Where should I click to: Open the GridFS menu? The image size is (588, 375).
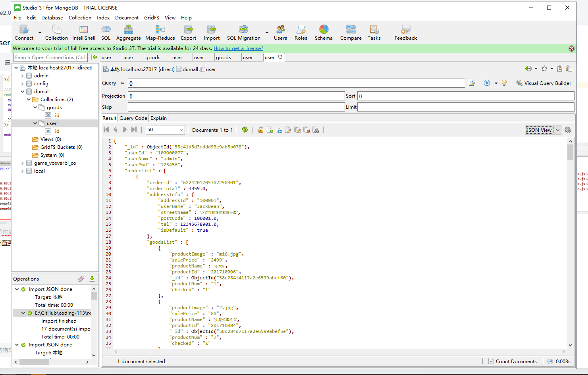[x=151, y=18]
